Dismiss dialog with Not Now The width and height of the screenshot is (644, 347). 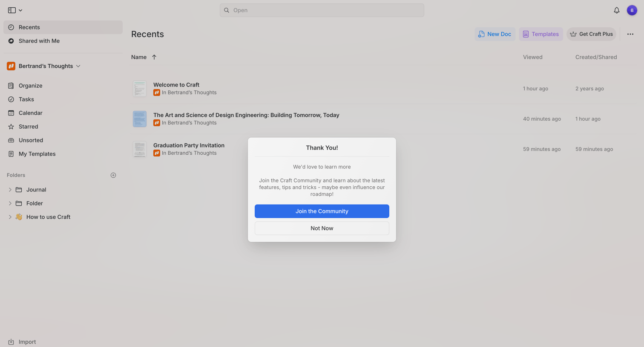322,228
